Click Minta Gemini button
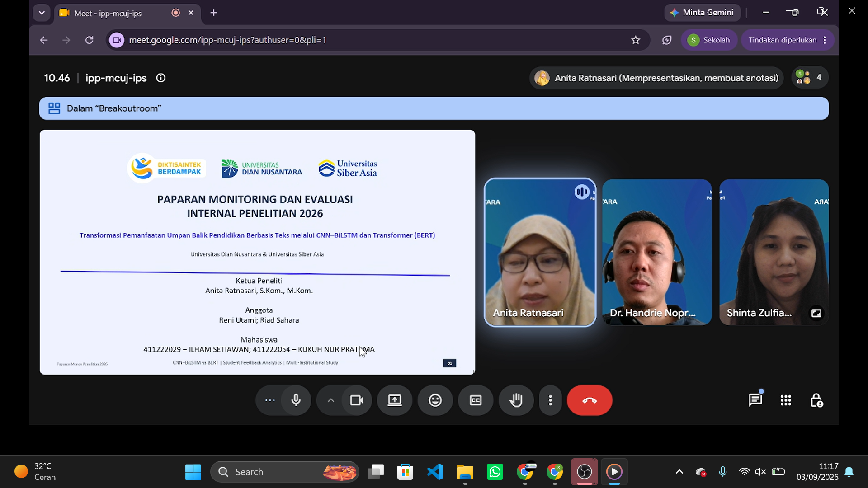868x488 pixels. click(702, 13)
